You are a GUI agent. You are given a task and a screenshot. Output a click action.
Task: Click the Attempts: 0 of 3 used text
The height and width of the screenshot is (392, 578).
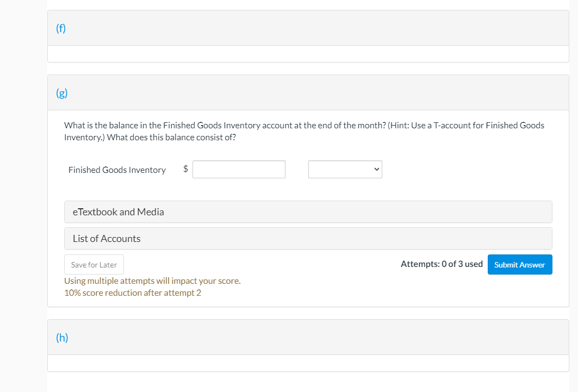pos(442,264)
